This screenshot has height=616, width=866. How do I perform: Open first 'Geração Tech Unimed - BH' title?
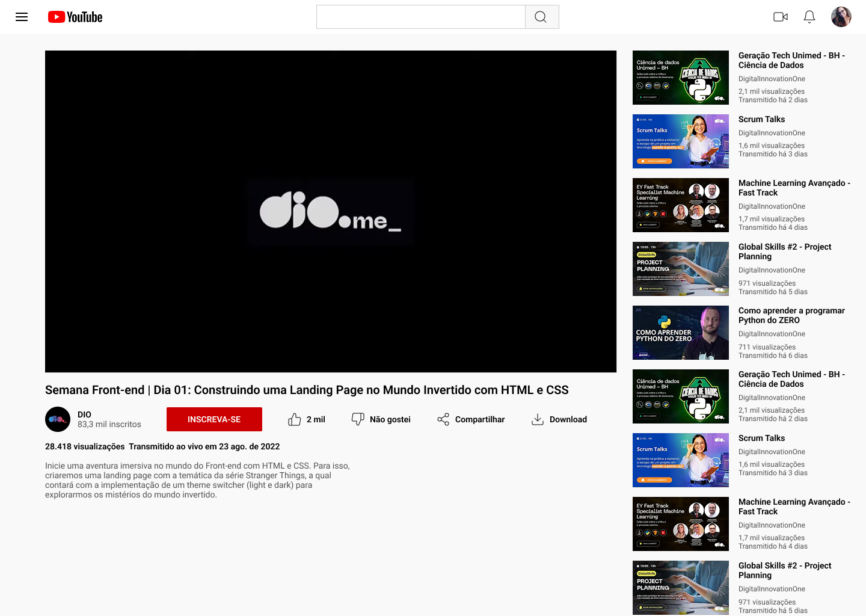coord(791,60)
